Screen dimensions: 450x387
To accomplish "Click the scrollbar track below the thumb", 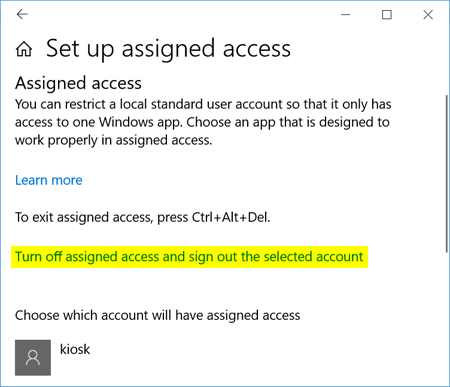I will 447,317.
